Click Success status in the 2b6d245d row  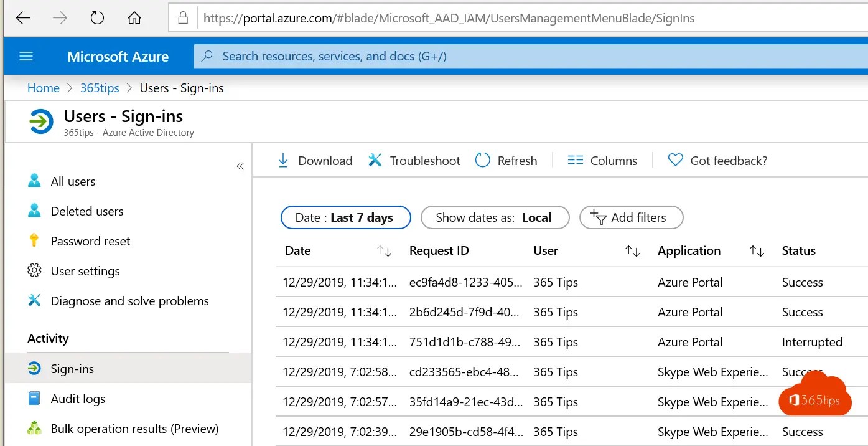pos(803,312)
